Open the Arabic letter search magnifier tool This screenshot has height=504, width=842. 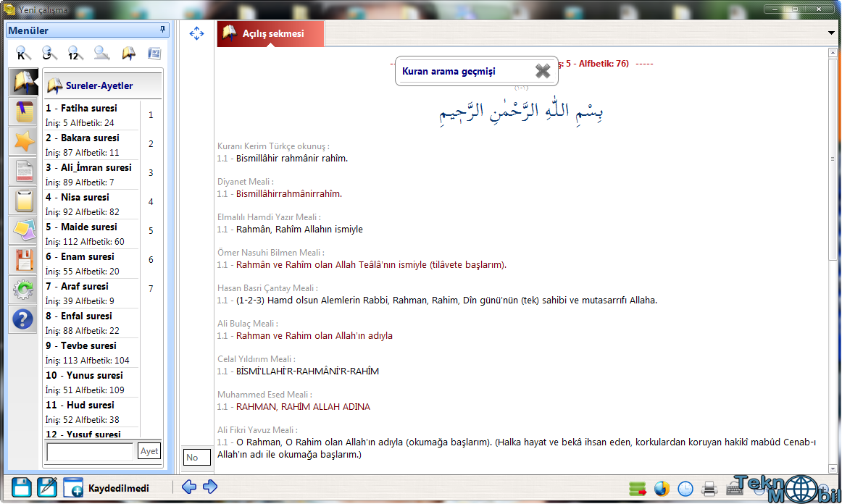(49, 53)
